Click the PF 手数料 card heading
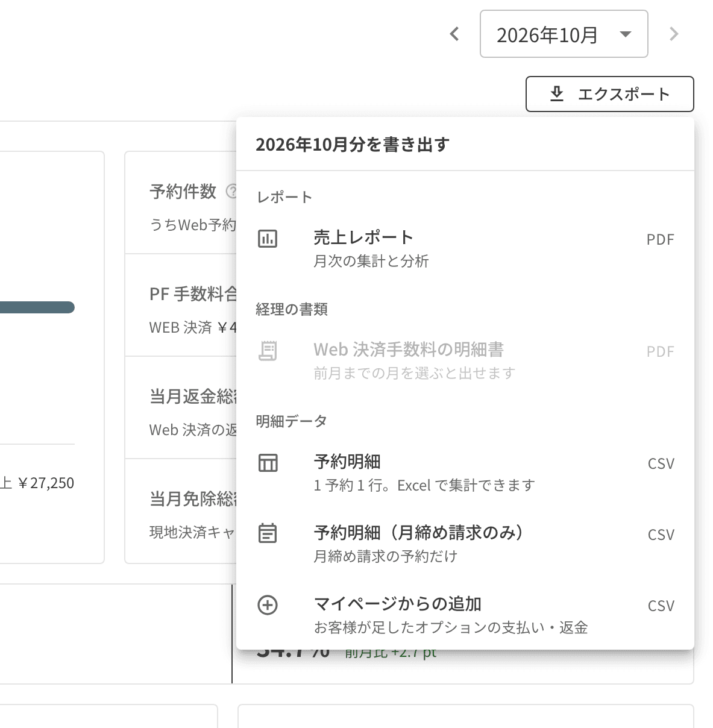Screen dimensions: 713x728 tap(193, 294)
